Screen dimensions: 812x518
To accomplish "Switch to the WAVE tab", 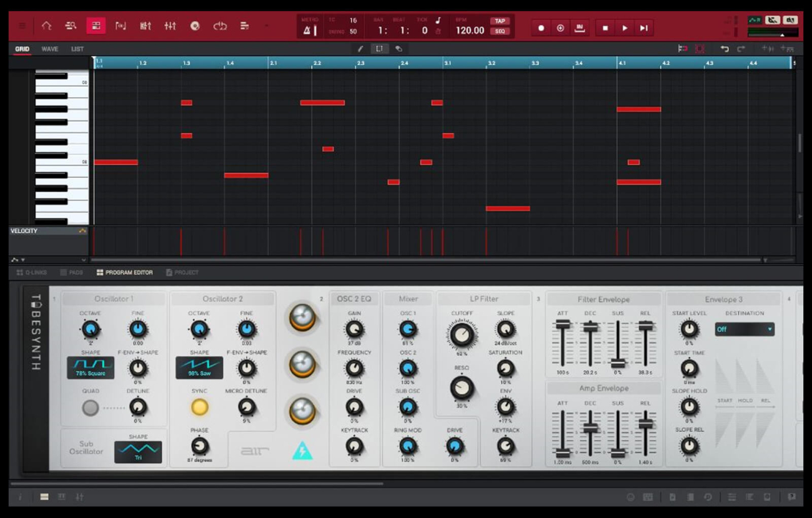I will 50,49.
